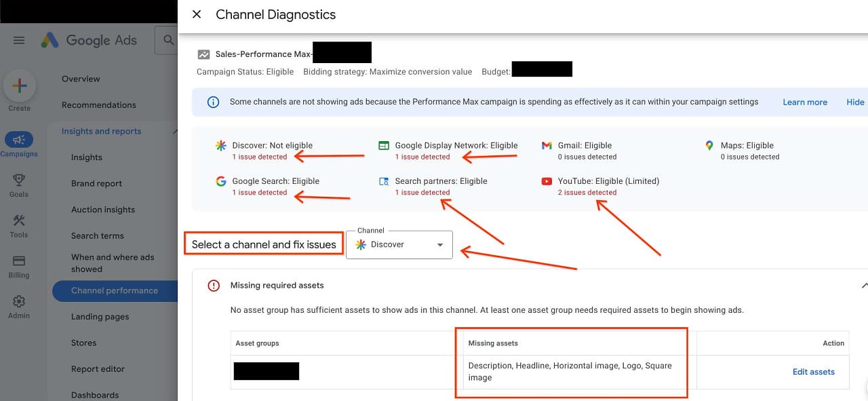Click the Maps pin icon
The height and width of the screenshot is (401, 868).
click(709, 145)
